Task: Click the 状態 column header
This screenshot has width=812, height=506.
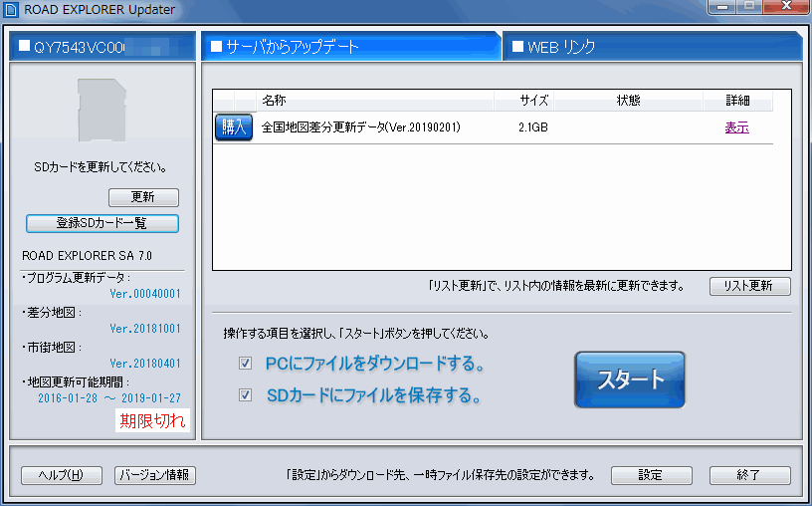Action: coord(628,100)
